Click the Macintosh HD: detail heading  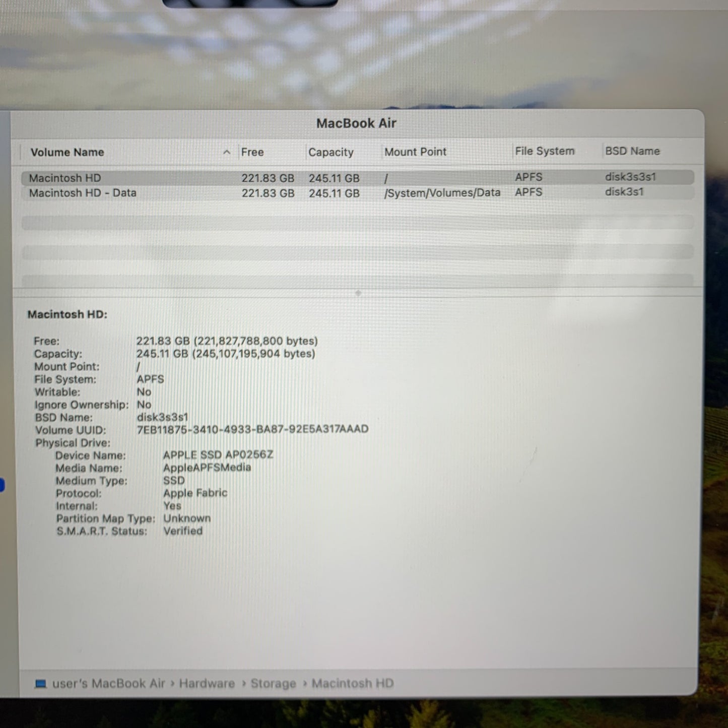[x=68, y=314]
